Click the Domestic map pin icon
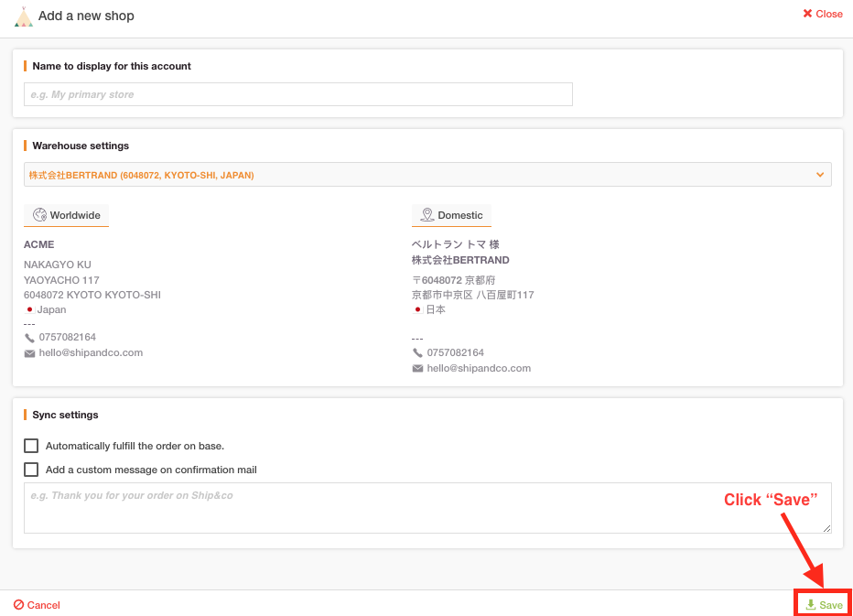This screenshot has height=616, width=853. click(x=427, y=215)
